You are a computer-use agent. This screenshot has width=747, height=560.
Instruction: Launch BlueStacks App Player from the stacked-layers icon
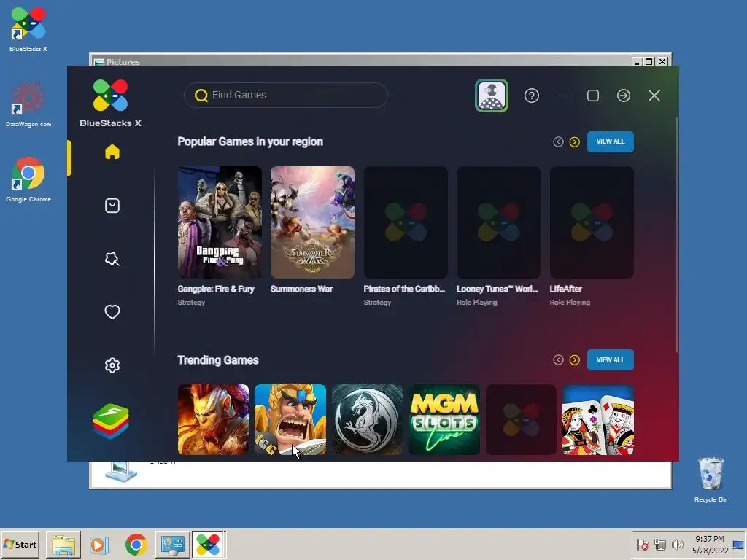[111, 421]
